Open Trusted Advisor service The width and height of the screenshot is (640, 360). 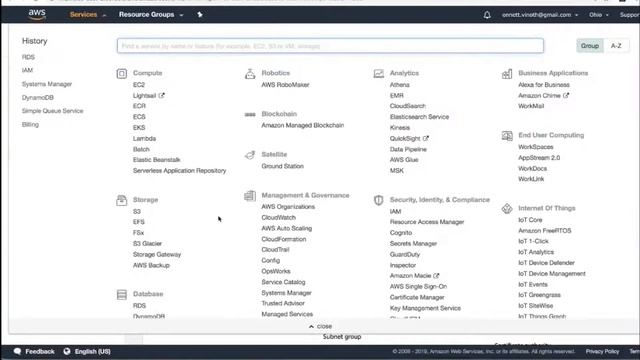point(283,303)
